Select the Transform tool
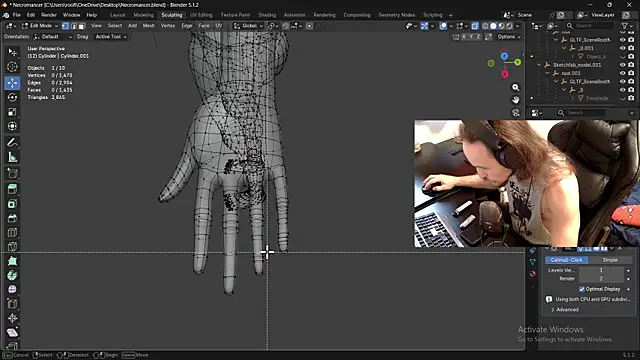This screenshot has height=360, width=640. [12, 126]
